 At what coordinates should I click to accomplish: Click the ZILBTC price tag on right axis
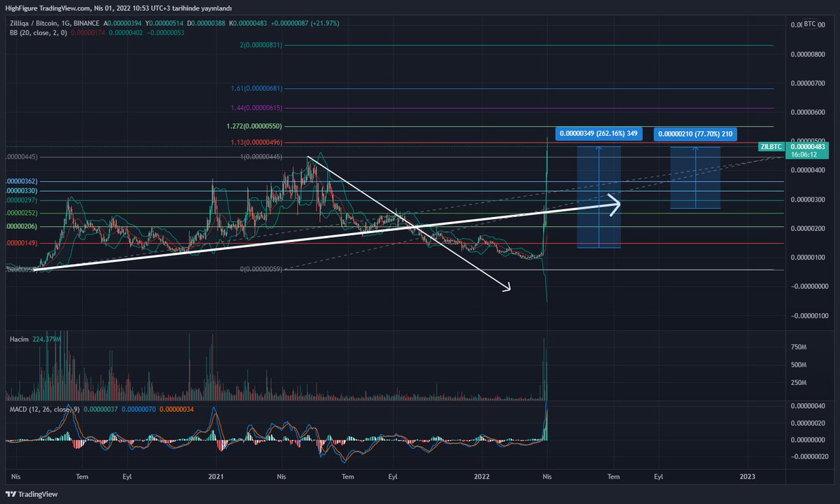[770, 147]
